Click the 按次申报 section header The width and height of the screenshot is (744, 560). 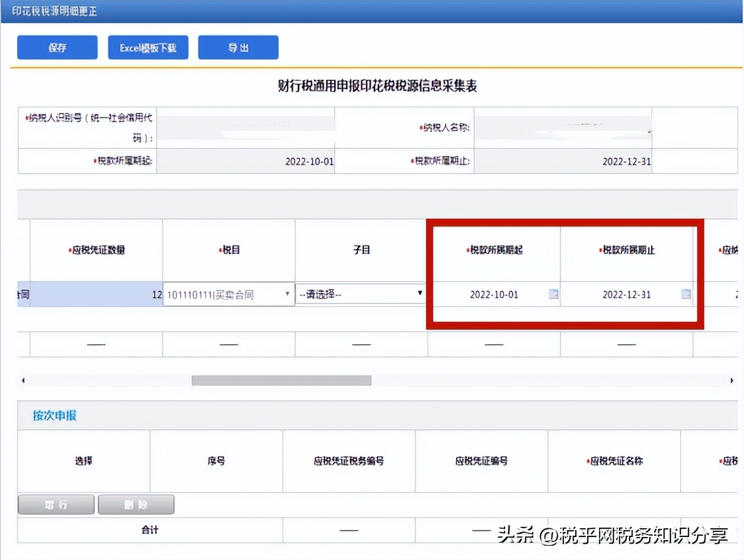point(54,416)
